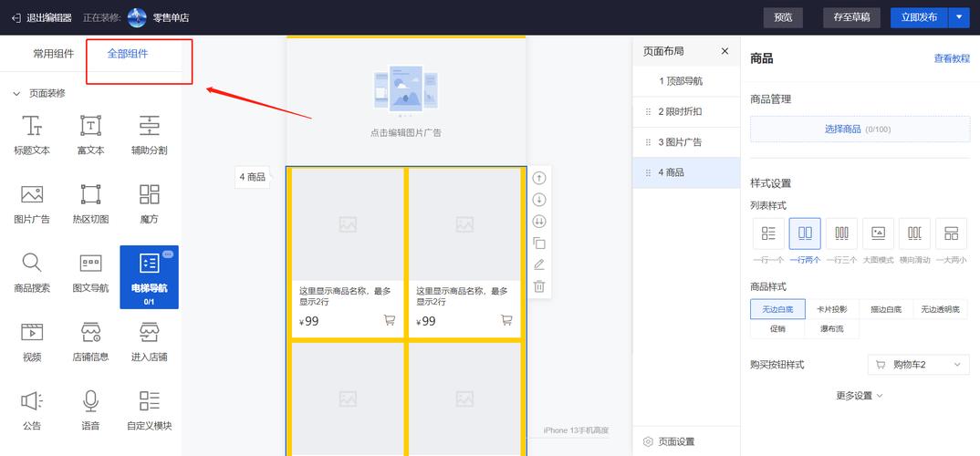Open the 购物车2 buy button dropdown
The width and height of the screenshot is (980, 456).
919,365
